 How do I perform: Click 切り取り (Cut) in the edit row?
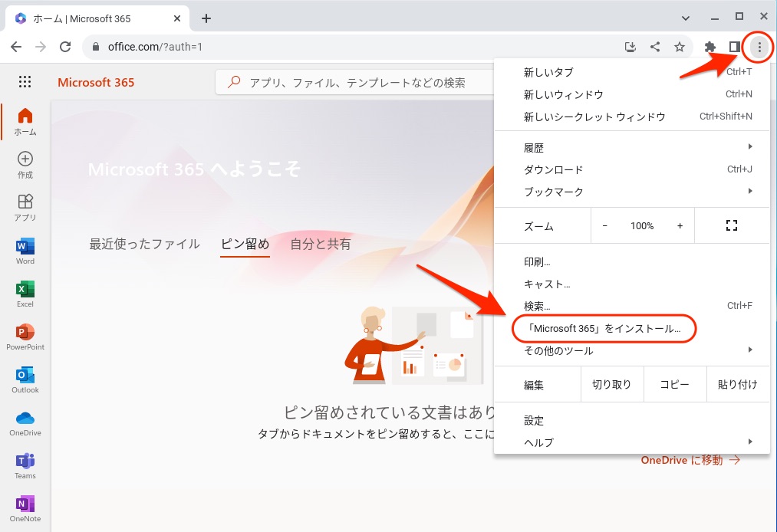point(612,384)
